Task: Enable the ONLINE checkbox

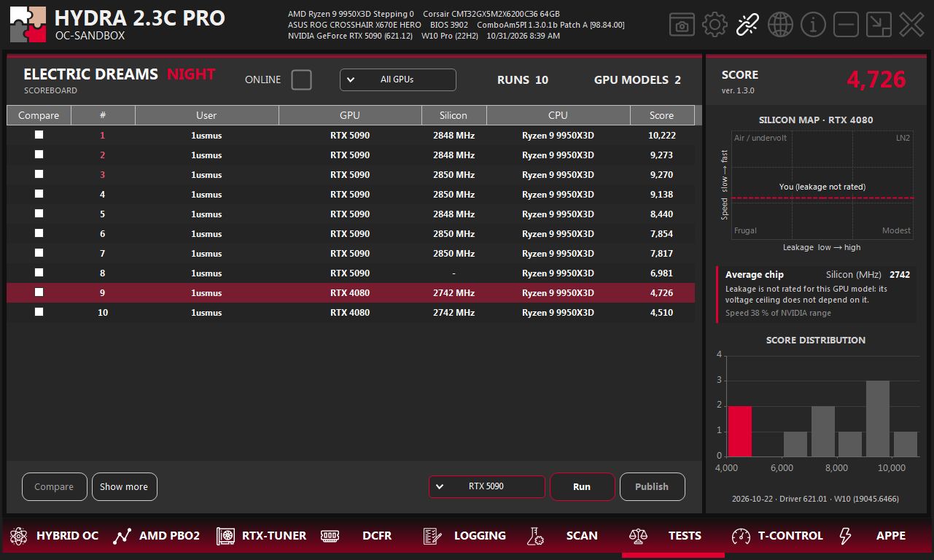Action: click(x=301, y=79)
